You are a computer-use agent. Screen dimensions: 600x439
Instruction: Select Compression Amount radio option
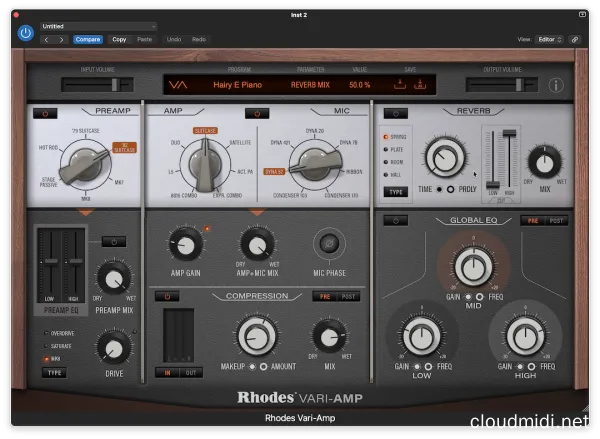click(x=263, y=366)
